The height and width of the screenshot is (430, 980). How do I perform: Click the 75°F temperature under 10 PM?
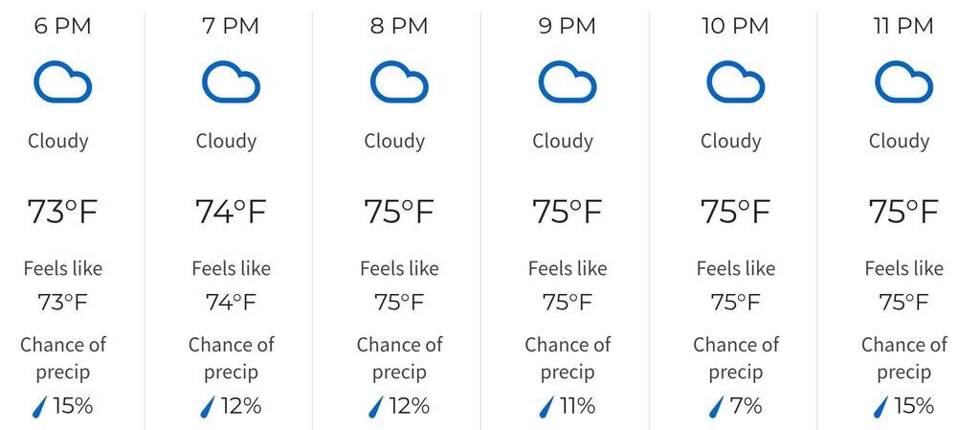pyautogui.click(x=735, y=212)
